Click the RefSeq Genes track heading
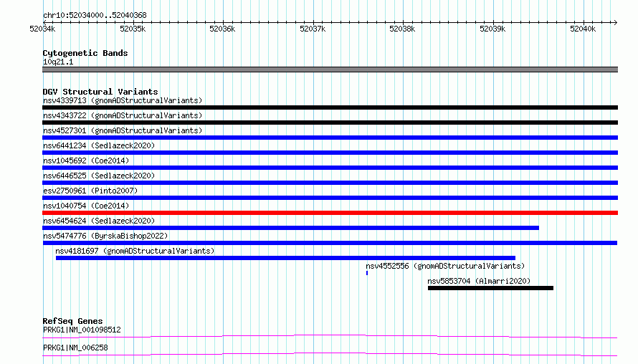 [x=72, y=321]
